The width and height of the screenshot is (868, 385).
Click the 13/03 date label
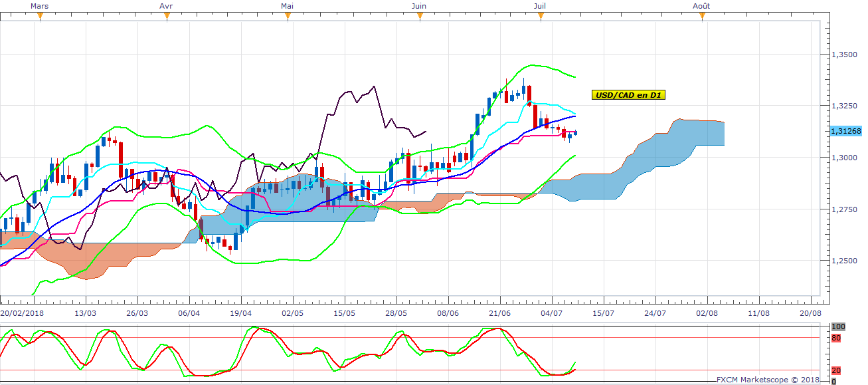coord(85,313)
